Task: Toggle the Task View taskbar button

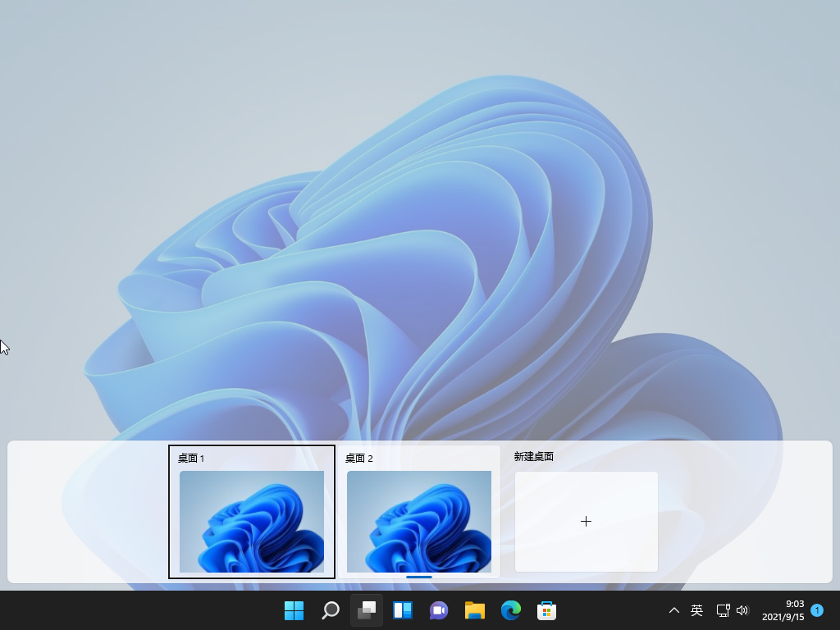Action: coord(367,610)
